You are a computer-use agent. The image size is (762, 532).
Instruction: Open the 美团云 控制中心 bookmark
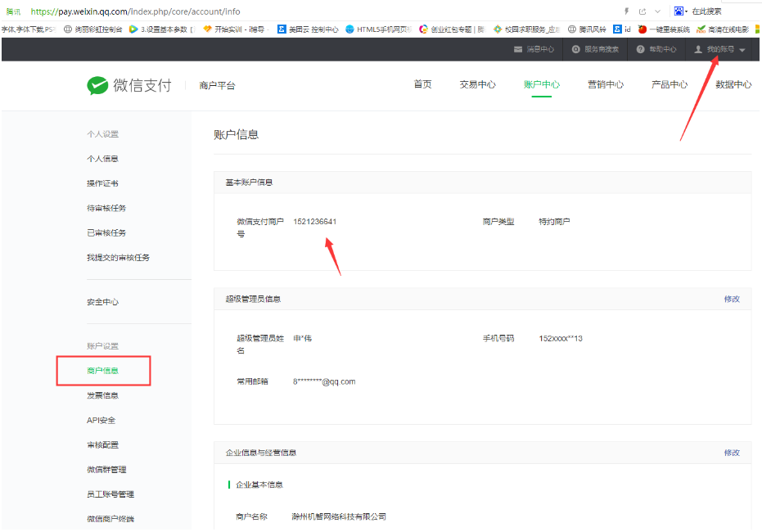pyautogui.click(x=308, y=29)
